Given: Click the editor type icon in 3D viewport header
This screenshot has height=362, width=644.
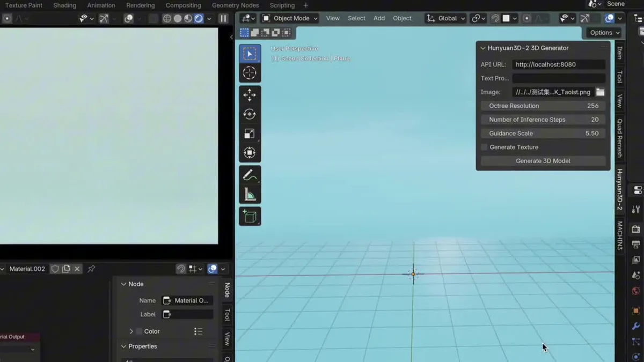Looking at the screenshot, I should coord(247,18).
